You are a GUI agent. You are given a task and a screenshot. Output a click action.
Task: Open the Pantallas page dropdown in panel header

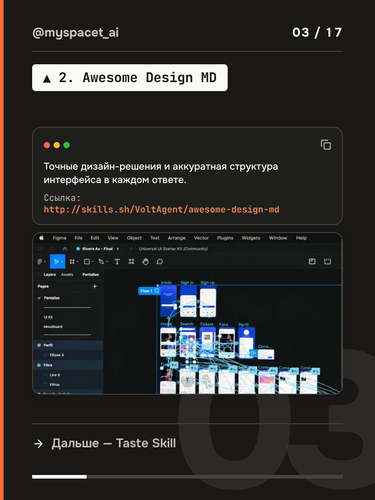pyautogui.click(x=91, y=275)
